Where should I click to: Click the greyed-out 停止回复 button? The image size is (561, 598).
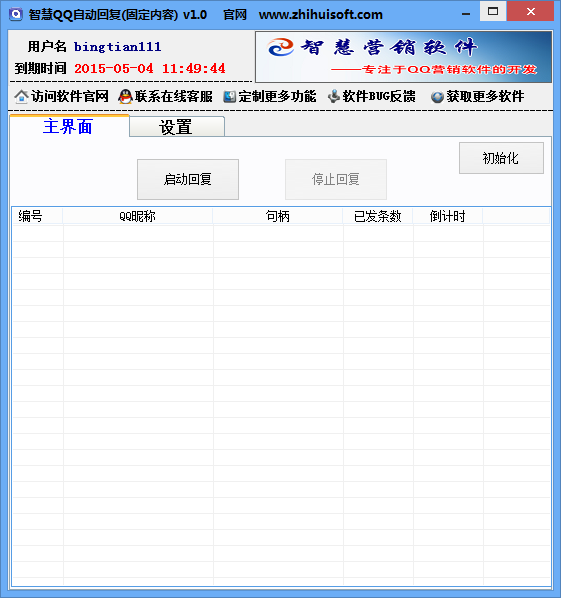336,179
